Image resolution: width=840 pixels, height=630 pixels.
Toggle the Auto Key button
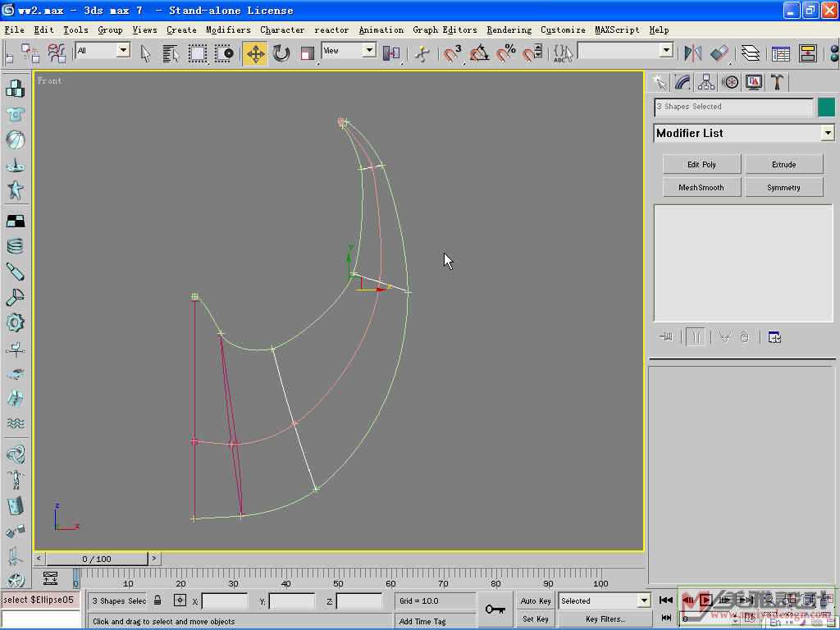[536, 600]
